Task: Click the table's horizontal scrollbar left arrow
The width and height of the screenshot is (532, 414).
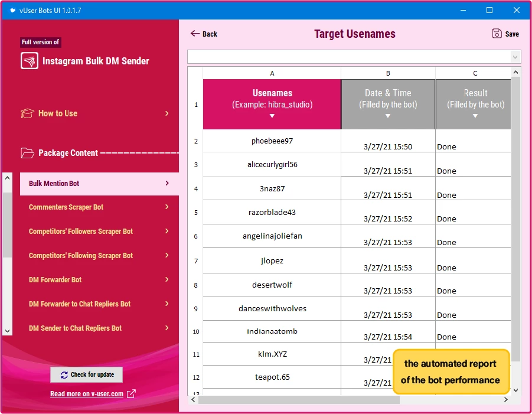Action: pyautogui.click(x=193, y=400)
